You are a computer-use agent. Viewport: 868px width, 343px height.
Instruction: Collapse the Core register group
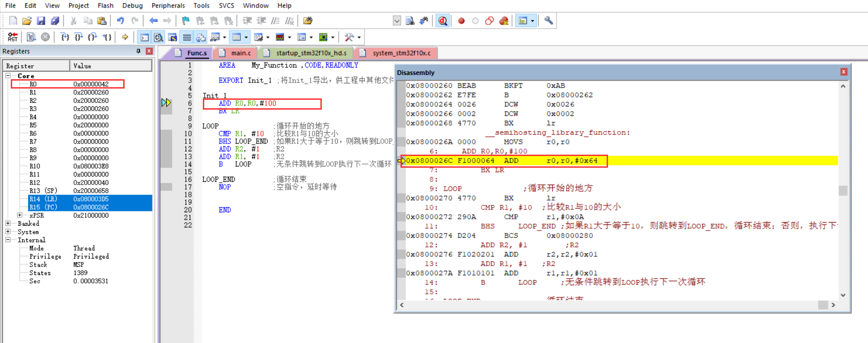[8, 75]
